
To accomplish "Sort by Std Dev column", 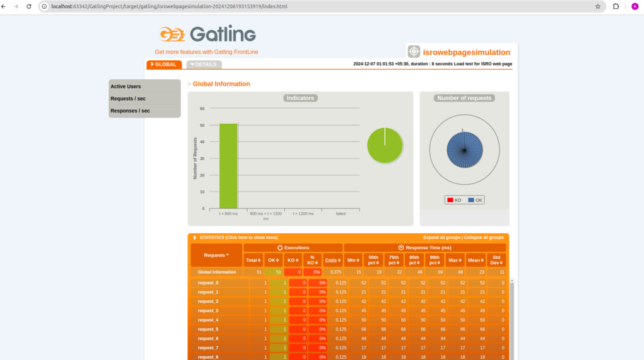I will pyautogui.click(x=496, y=260).
